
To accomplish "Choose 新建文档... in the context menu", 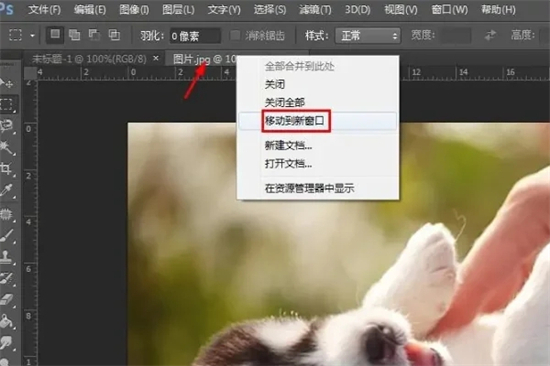I will pos(317,145).
